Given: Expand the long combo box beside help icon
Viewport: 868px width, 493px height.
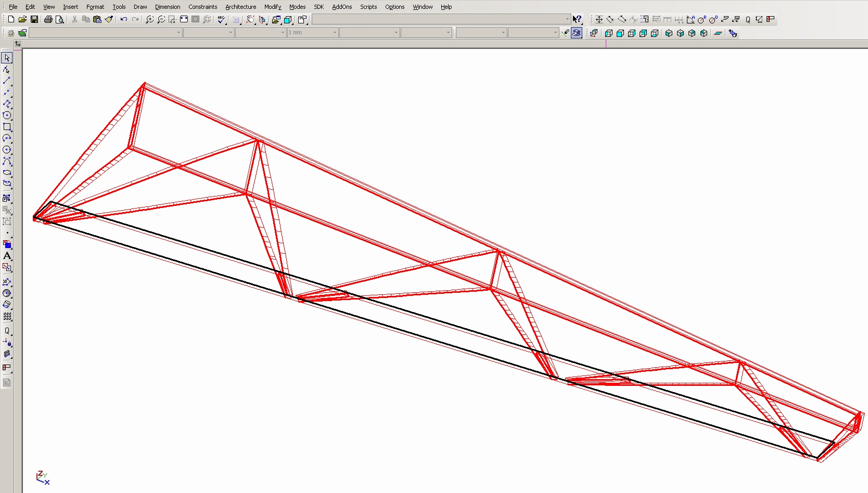Looking at the screenshot, I should [567, 19].
